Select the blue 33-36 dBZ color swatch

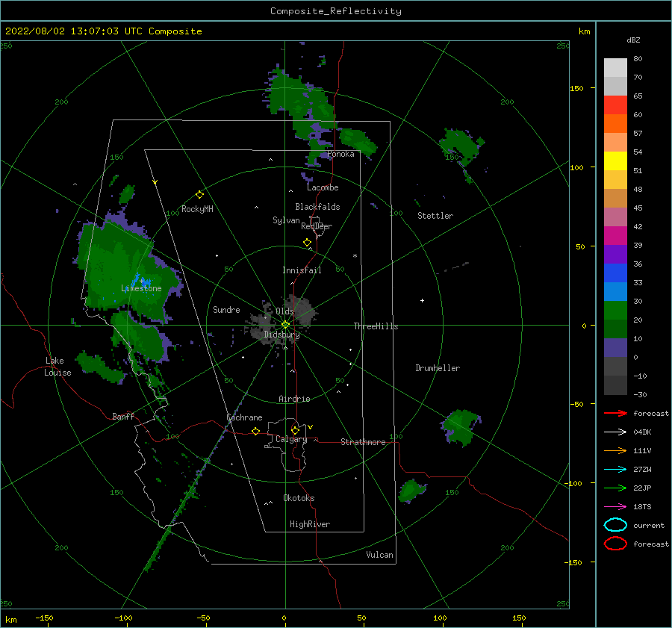pyautogui.click(x=615, y=273)
